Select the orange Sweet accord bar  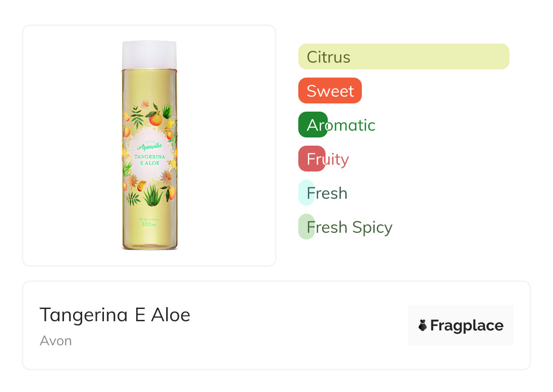tap(330, 91)
